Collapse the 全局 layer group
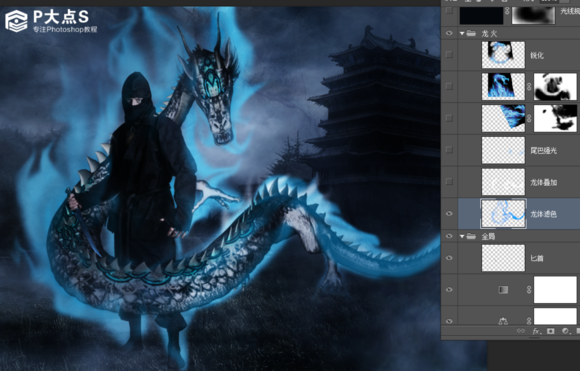 tap(462, 236)
